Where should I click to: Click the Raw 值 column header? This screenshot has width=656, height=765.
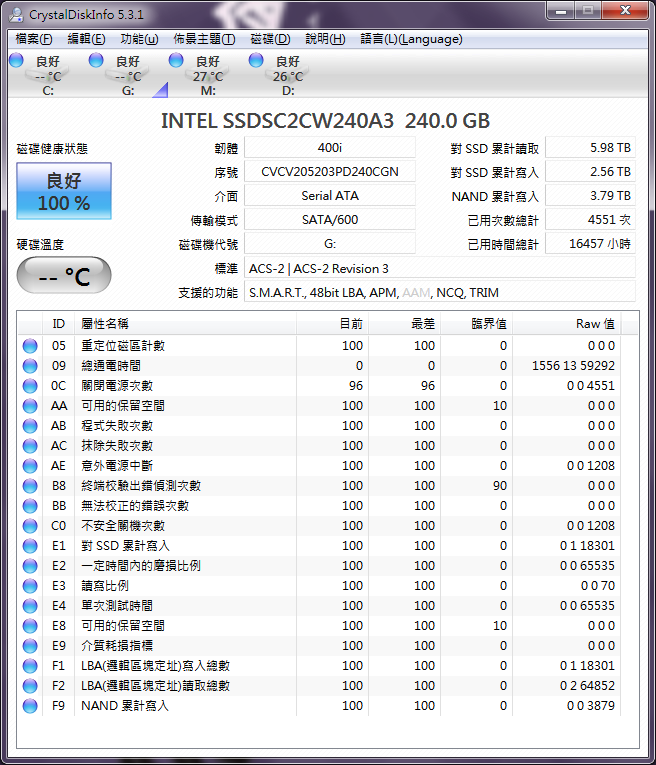[567, 323]
